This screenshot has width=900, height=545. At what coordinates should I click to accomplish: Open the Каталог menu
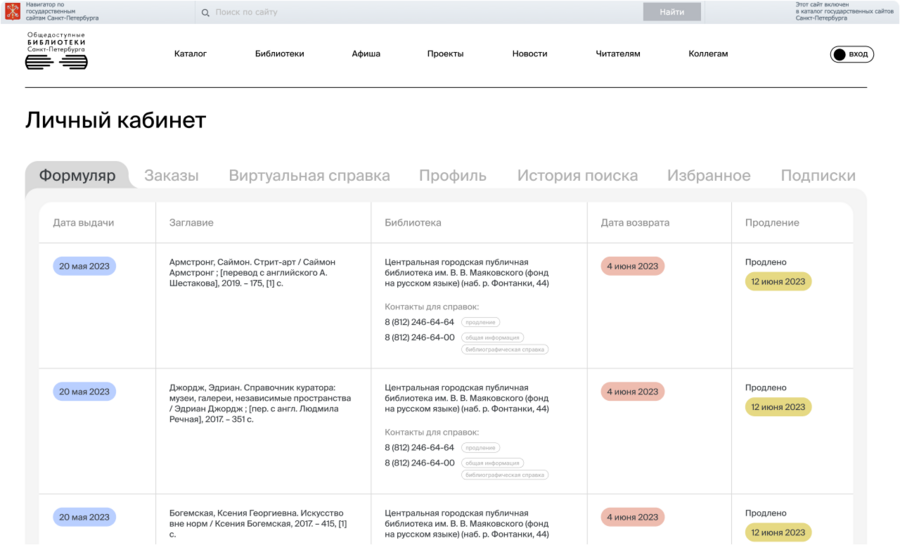coord(190,54)
